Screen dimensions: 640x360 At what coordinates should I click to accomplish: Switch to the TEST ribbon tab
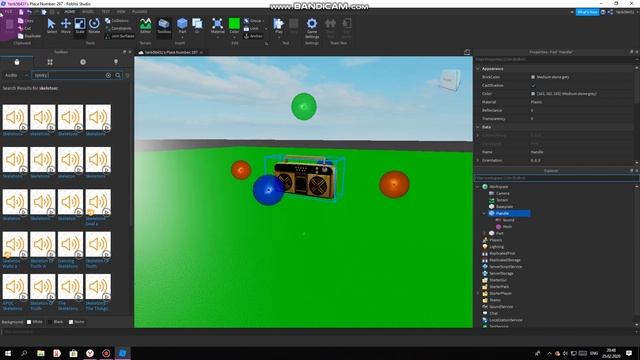[x=105, y=12]
